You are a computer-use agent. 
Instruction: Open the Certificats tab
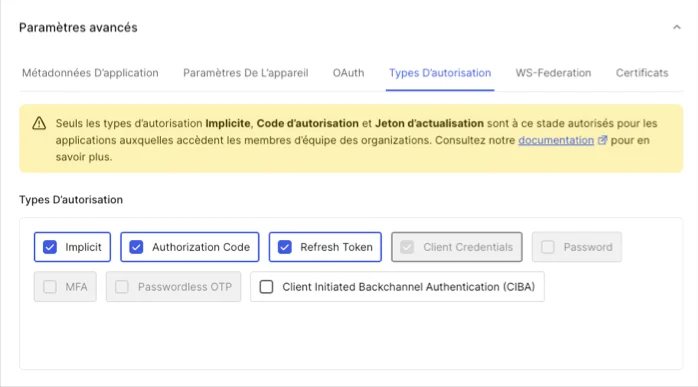(x=642, y=73)
